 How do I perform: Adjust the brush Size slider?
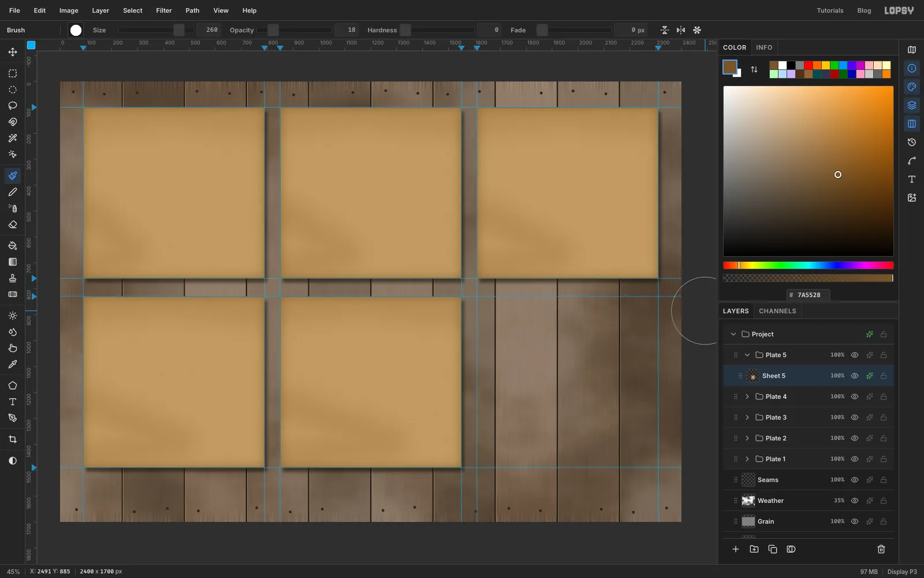coord(155,30)
